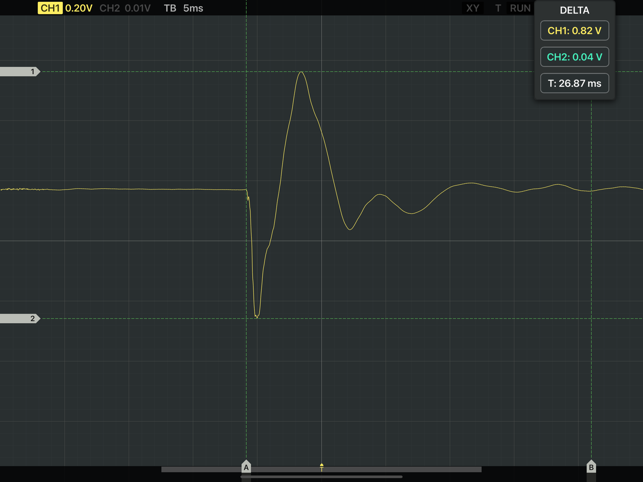Click the DELTA panel title
Screen dimensions: 643x482
click(575, 11)
